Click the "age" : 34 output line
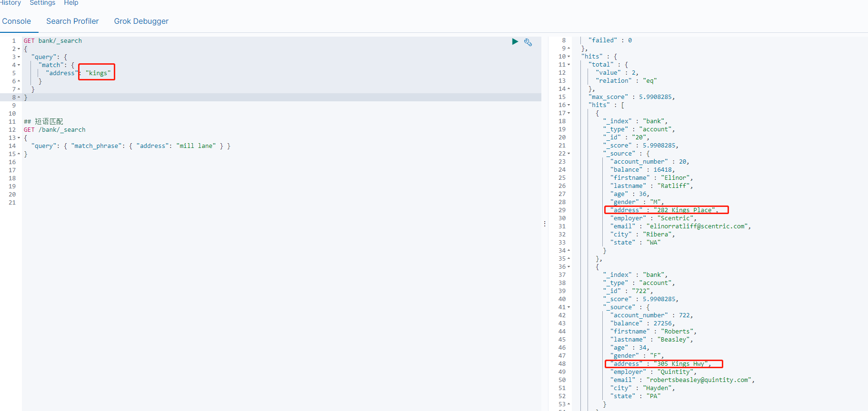The height and width of the screenshot is (411, 868). [630, 348]
